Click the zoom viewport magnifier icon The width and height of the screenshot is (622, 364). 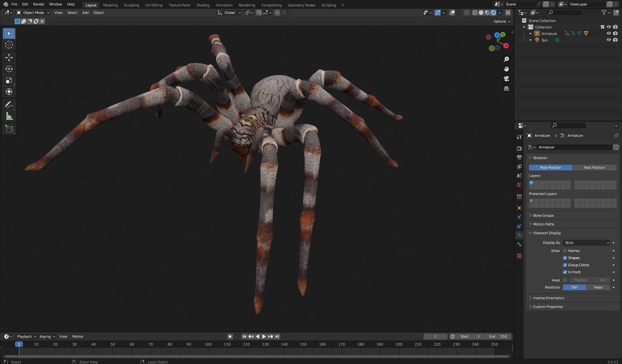(x=506, y=59)
